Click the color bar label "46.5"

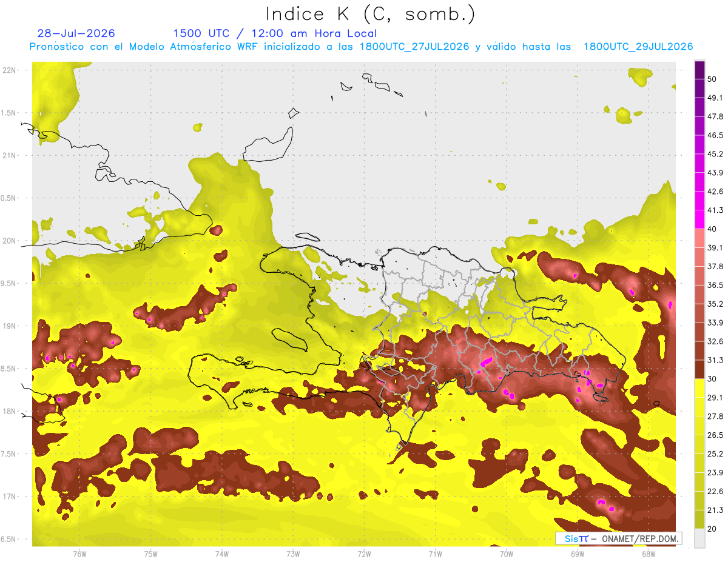(x=715, y=135)
